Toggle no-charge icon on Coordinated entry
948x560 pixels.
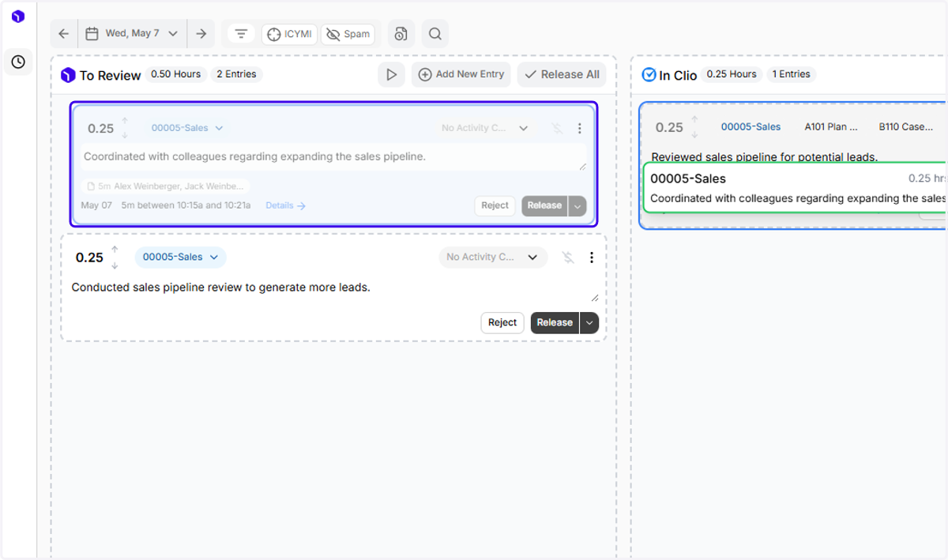[557, 128]
